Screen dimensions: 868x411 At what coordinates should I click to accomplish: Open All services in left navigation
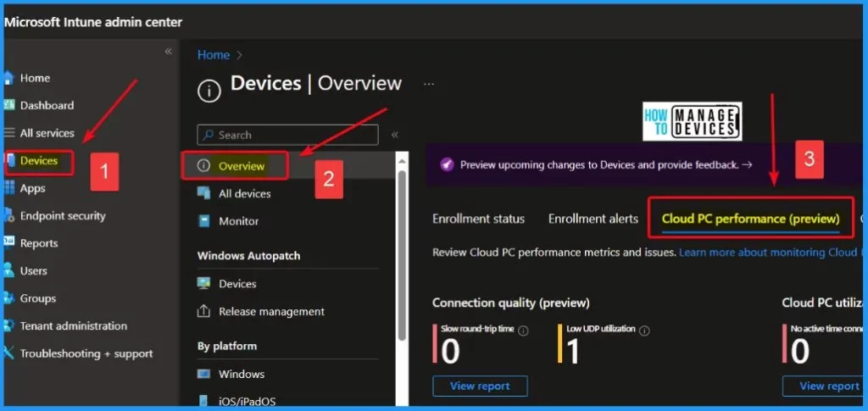[47, 133]
